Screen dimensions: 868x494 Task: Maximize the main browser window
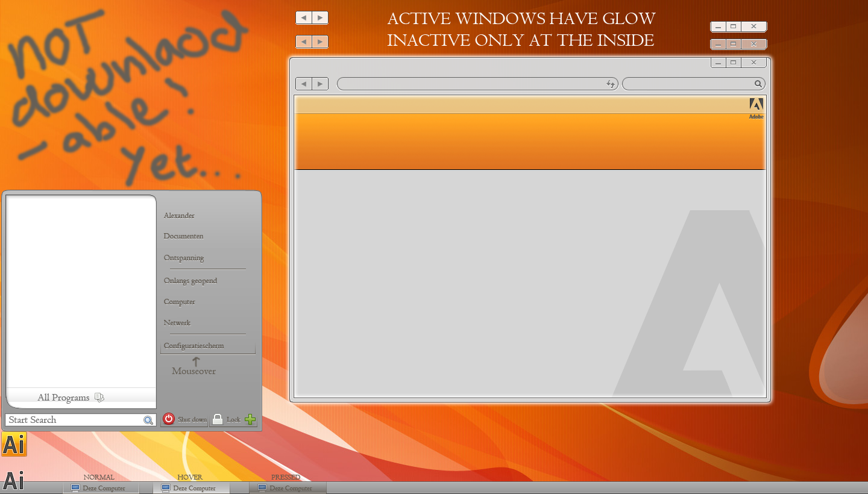pyautogui.click(x=733, y=62)
